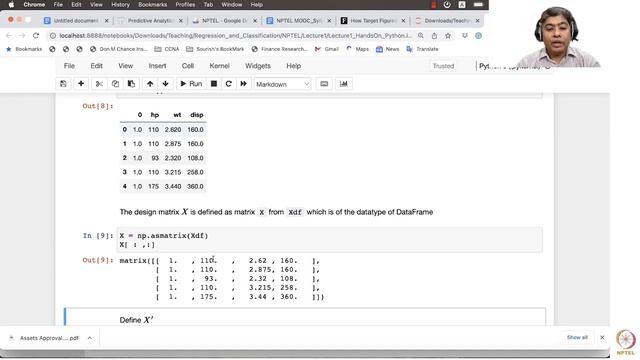
Task: Expand download item options chevron
Action: click(x=89, y=338)
